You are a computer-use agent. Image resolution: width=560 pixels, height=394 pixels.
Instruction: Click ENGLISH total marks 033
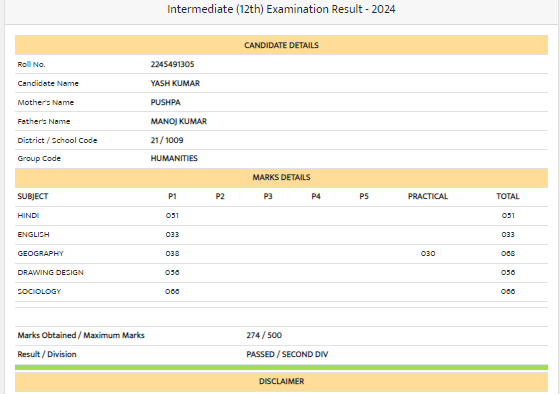(508, 234)
